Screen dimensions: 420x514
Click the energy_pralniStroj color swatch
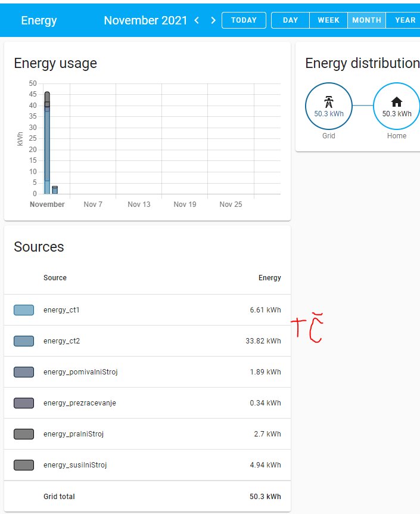[x=24, y=434]
